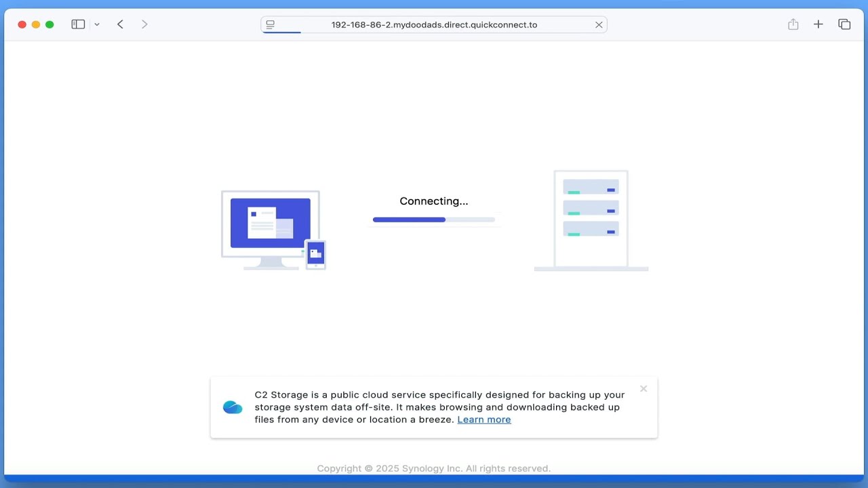Click the QuickConnect URL address field
Viewport: 868px width, 488px height.
[x=434, y=24]
